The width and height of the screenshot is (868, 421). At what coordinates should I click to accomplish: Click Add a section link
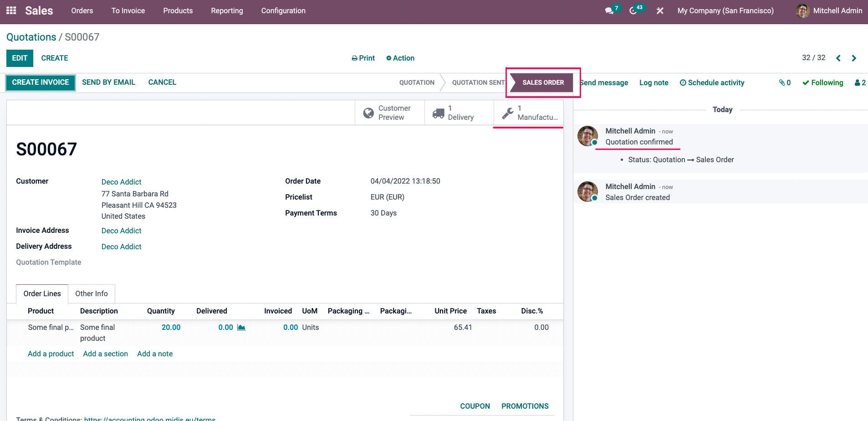click(105, 354)
